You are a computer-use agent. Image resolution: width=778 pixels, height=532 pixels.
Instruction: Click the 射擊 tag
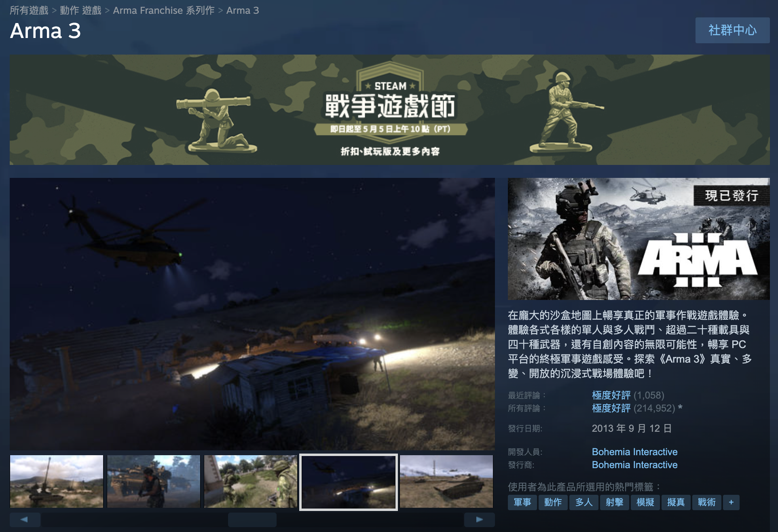614,502
